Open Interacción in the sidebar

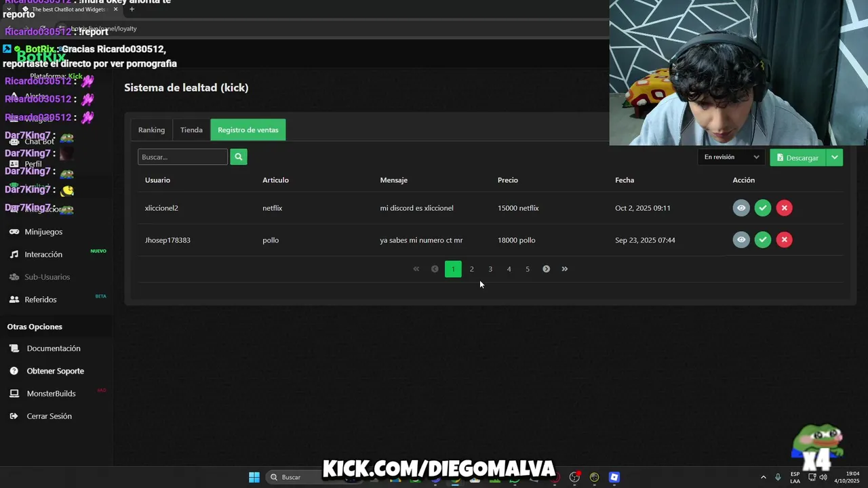pyautogui.click(x=43, y=254)
